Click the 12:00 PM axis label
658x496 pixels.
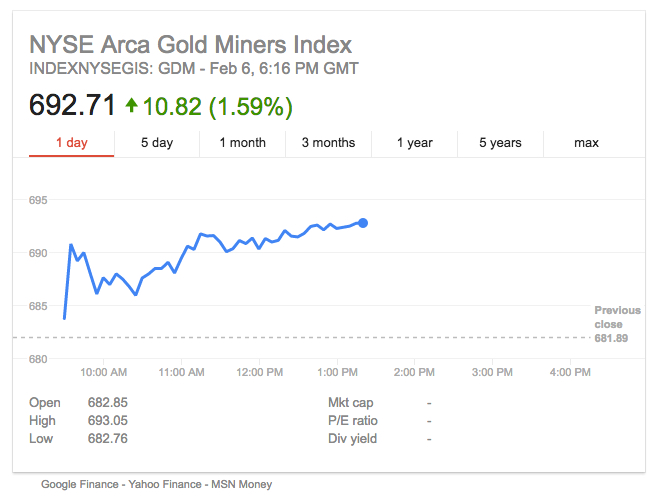260,372
